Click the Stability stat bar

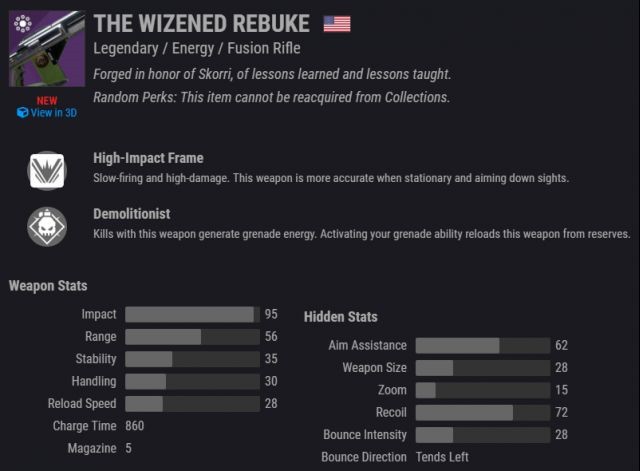192,359
